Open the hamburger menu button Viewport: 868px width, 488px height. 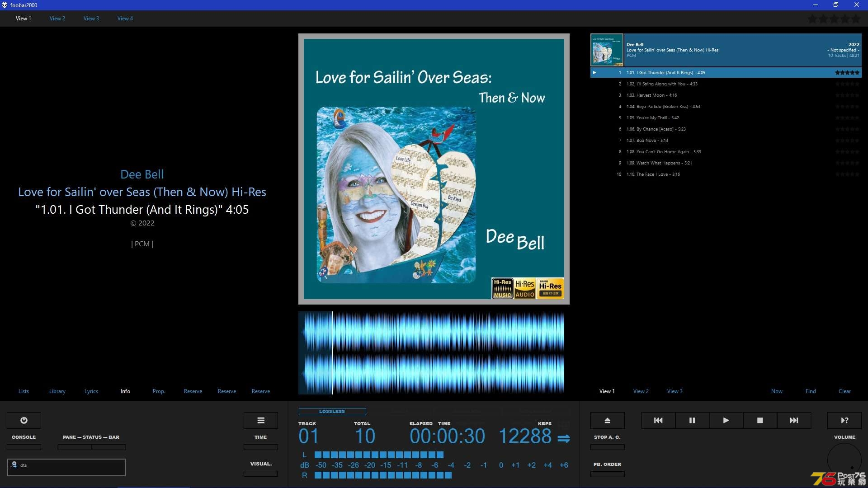point(261,420)
